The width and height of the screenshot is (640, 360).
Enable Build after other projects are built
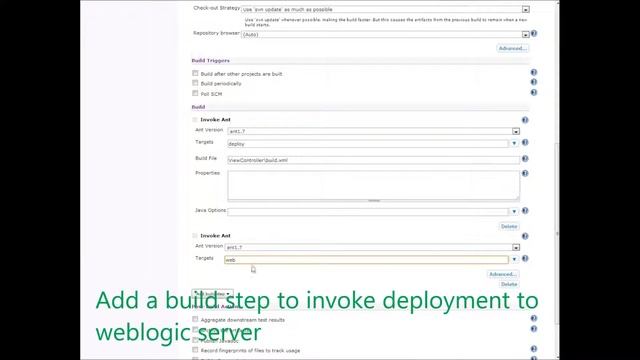tap(195, 73)
